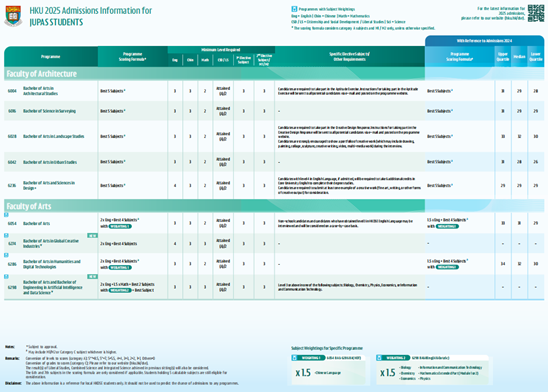Click the icon on the Weighting 1 box header
Image resolution: width=548 pixels, height=392 pixels.
click(294, 357)
